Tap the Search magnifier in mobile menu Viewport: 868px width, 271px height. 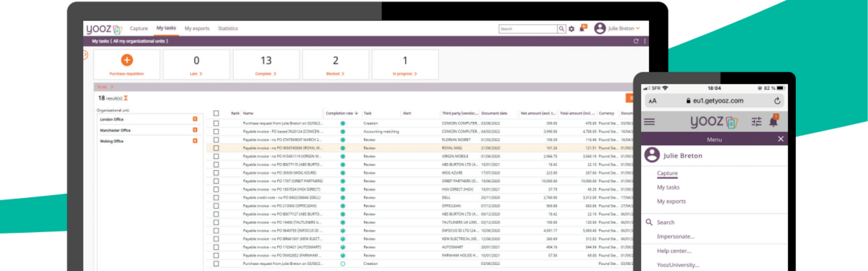pyautogui.click(x=649, y=222)
